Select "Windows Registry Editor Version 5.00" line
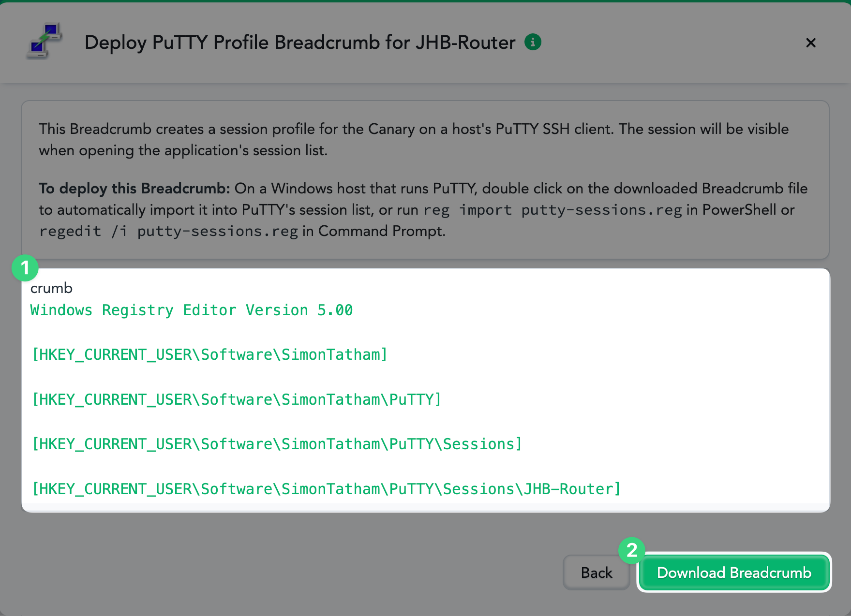 pos(192,310)
